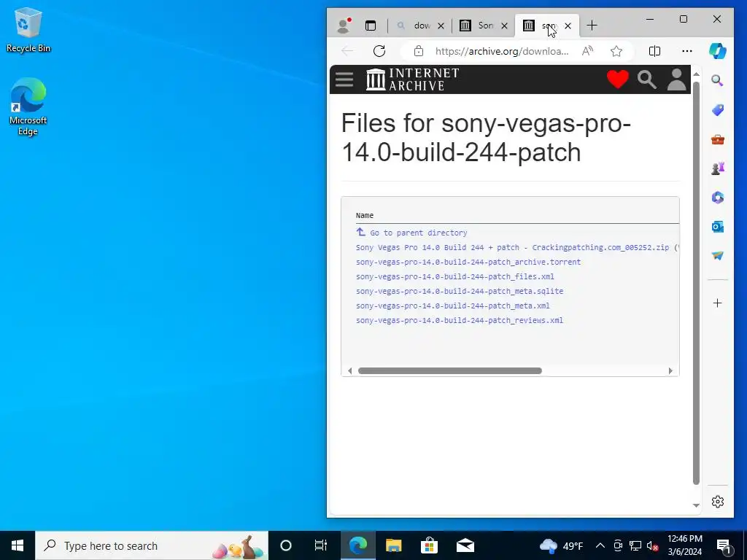
Task: Download the Crackingpatching.com_005252.zip file
Action: (x=512, y=247)
